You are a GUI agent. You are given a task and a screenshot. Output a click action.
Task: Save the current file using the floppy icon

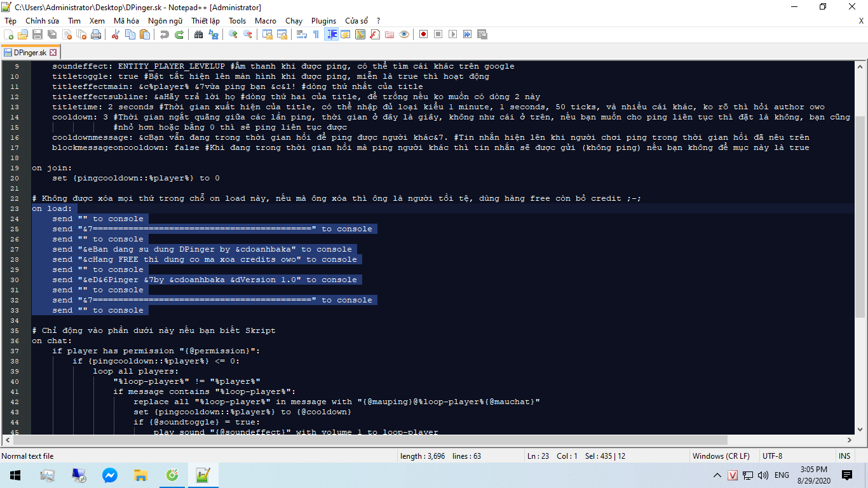(x=37, y=34)
